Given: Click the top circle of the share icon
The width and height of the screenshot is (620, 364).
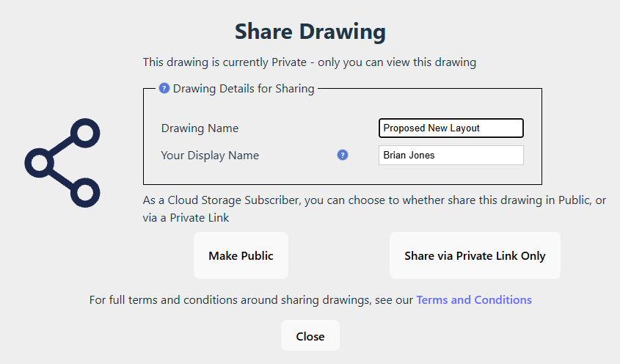Looking at the screenshot, I should (x=85, y=134).
